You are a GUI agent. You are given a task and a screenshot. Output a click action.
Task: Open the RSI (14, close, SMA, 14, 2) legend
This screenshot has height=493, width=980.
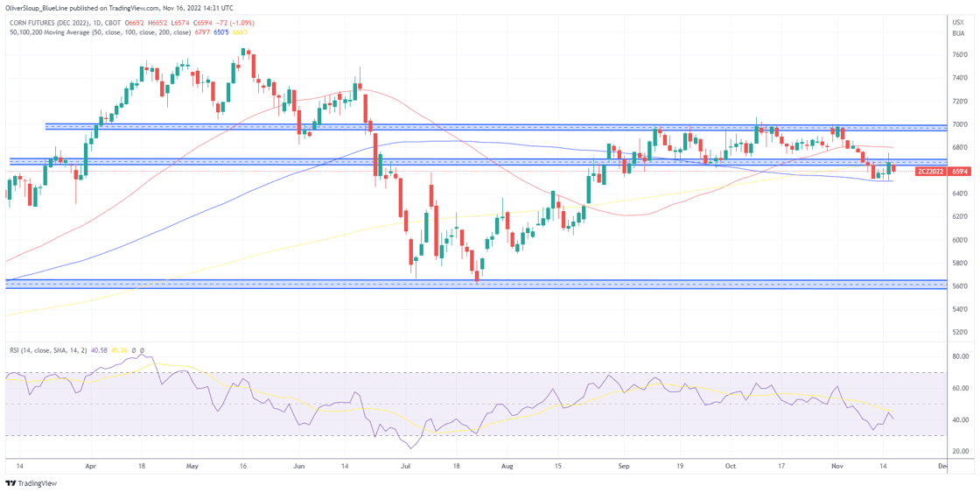(47, 350)
